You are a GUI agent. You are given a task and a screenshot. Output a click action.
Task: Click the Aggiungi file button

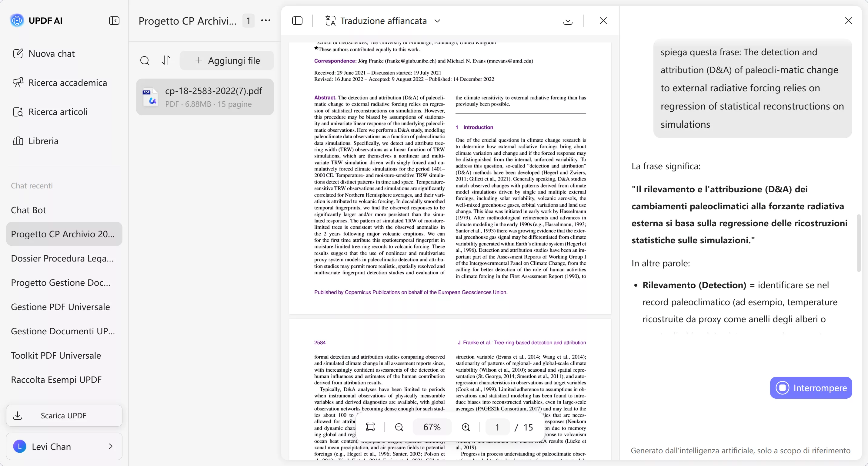(x=227, y=60)
